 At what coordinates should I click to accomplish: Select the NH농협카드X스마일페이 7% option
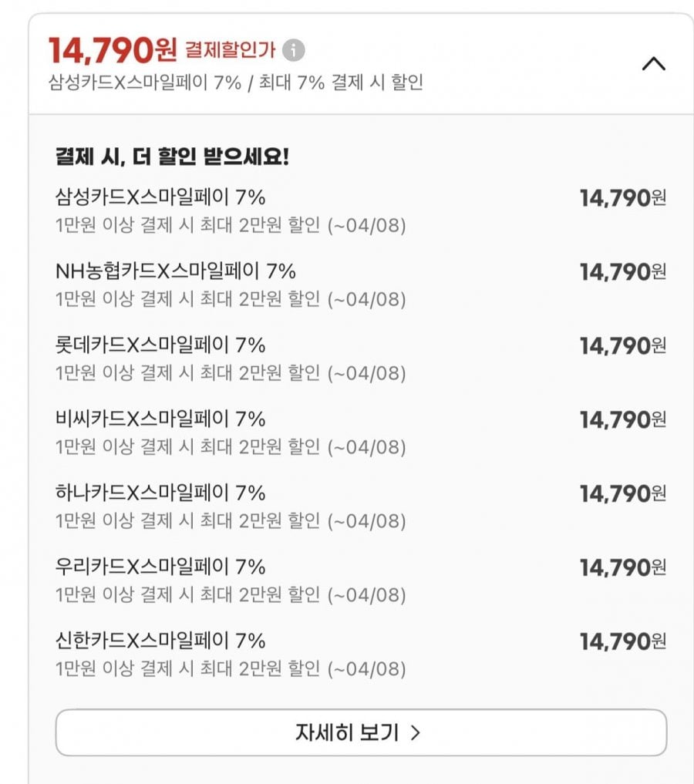point(176,271)
